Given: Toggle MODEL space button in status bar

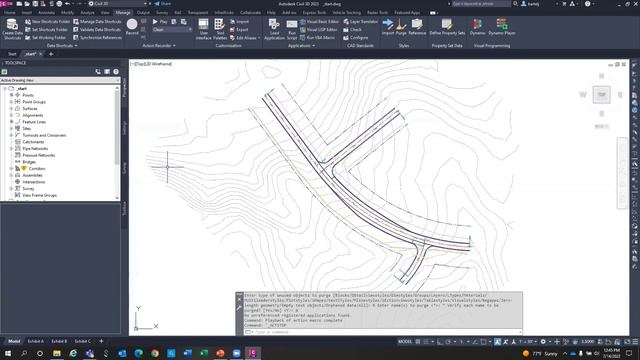Looking at the screenshot, I should pyautogui.click(x=405, y=342).
